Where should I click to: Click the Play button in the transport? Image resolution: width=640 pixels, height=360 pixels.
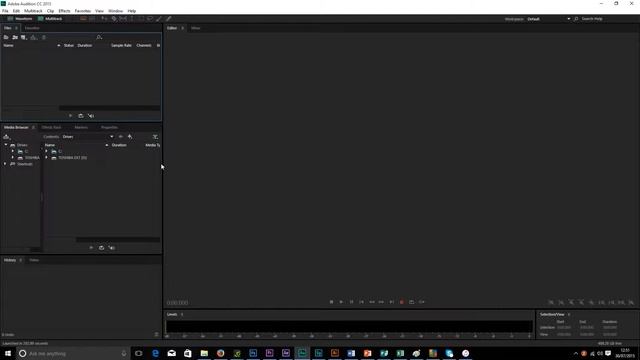(341, 302)
